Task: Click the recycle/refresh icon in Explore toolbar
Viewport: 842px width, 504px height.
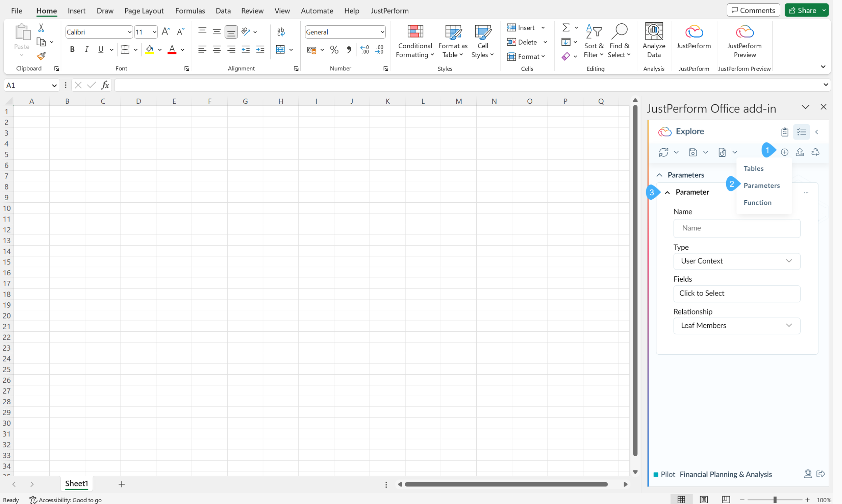Action: (x=815, y=152)
